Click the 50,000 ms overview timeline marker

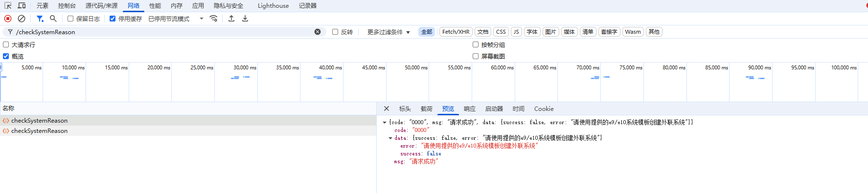(x=416, y=67)
